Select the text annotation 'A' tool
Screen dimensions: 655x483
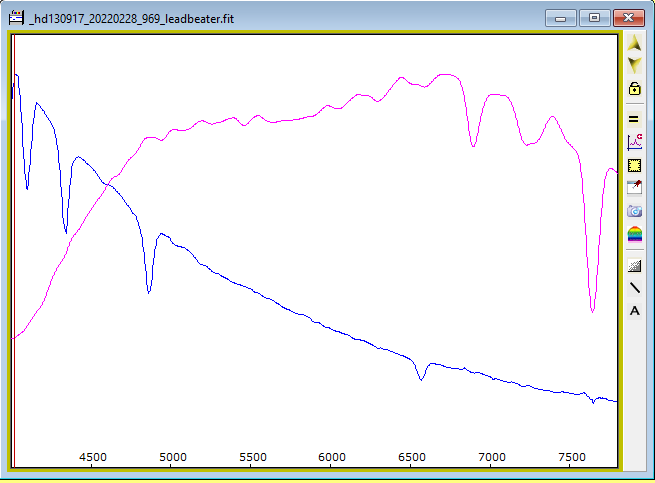click(634, 311)
